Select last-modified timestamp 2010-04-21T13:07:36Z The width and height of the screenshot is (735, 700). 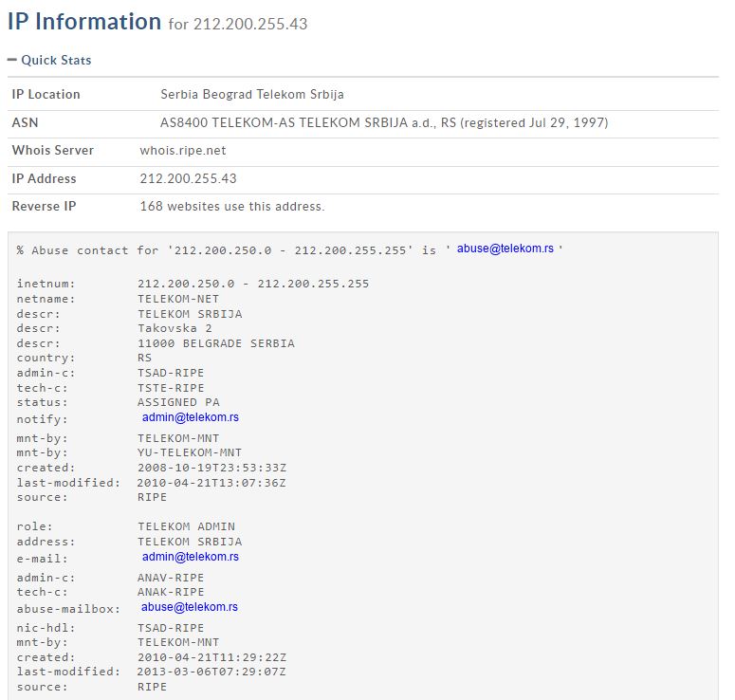coord(211,483)
